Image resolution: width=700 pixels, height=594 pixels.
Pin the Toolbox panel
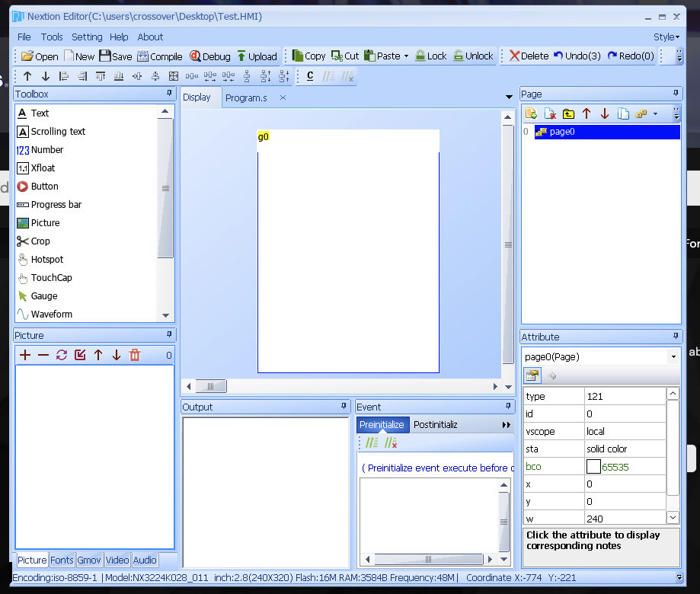[x=169, y=93]
